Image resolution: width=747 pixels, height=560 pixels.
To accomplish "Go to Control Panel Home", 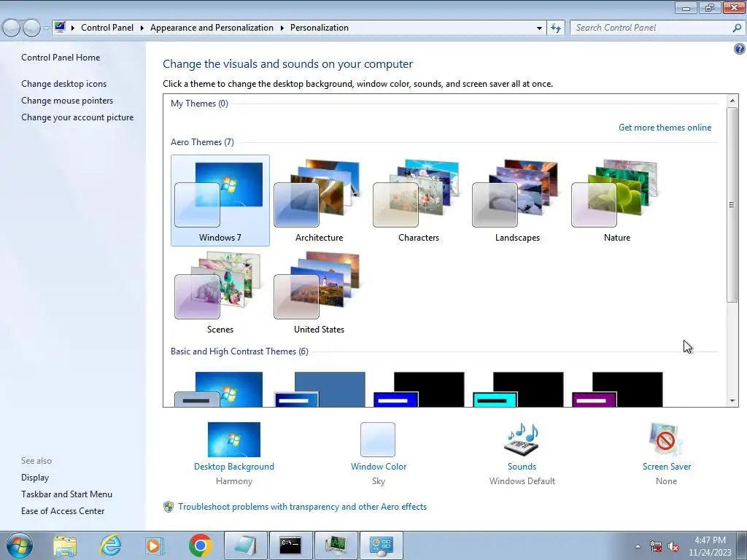I will (61, 58).
